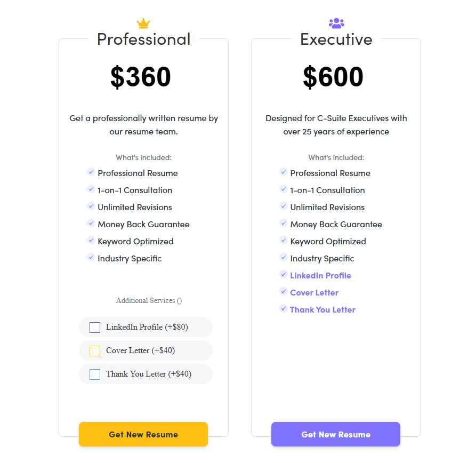476x463 pixels.
Task: Click checkmark icon next to Professional Money Back Guarantee
Action: (91, 223)
